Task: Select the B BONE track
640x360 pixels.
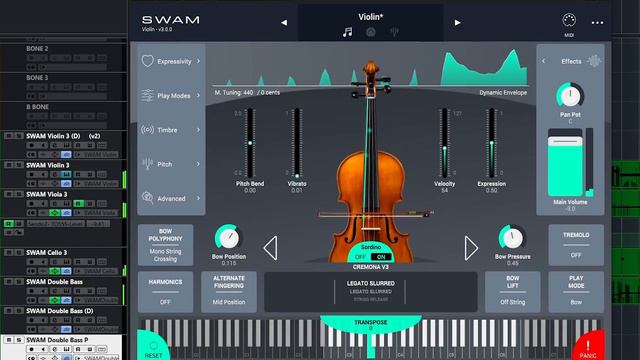Action: 37,107
